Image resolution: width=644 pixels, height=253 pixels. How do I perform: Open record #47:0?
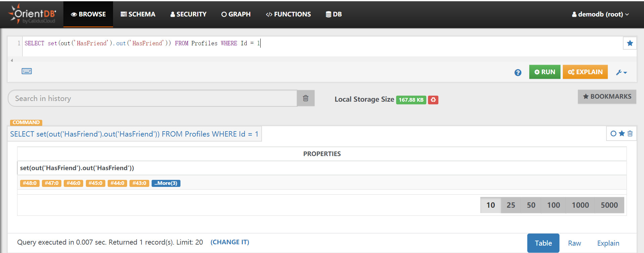[52, 183]
